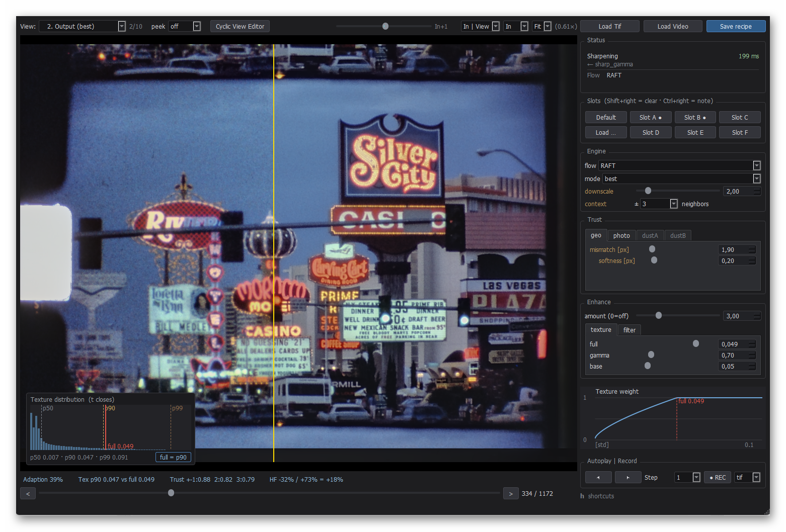Click the softness value field 0,20
The height and width of the screenshot is (532, 786).
(x=738, y=260)
